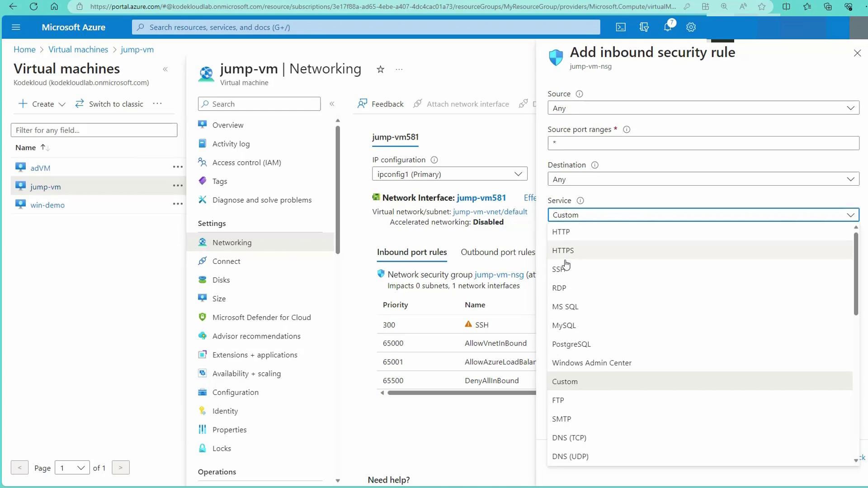Open the Destination dropdown
868x488 pixels.
[x=703, y=179]
